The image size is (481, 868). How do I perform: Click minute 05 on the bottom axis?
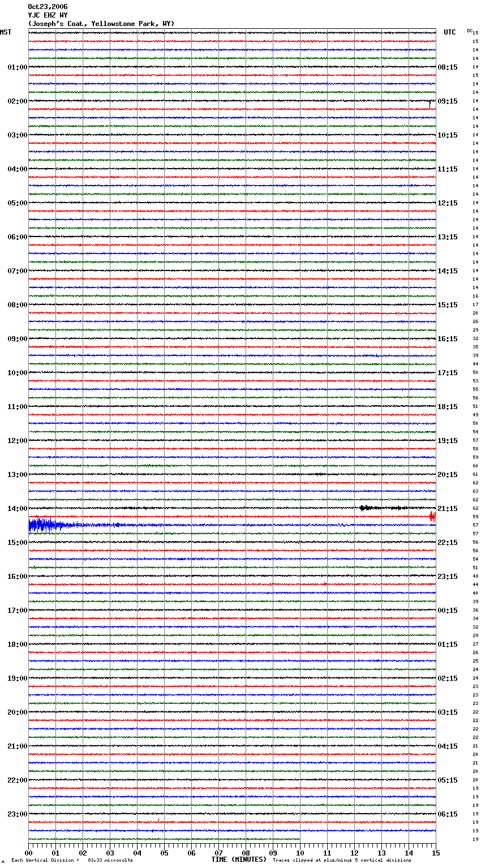(x=164, y=853)
